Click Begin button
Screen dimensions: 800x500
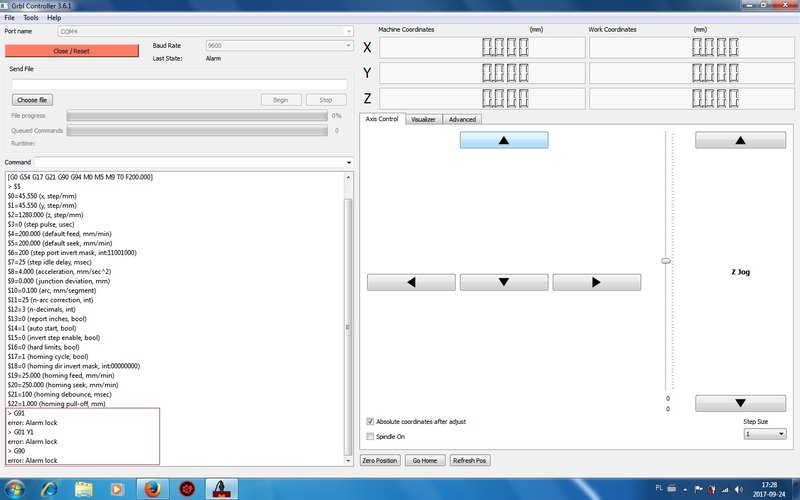pyautogui.click(x=281, y=100)
